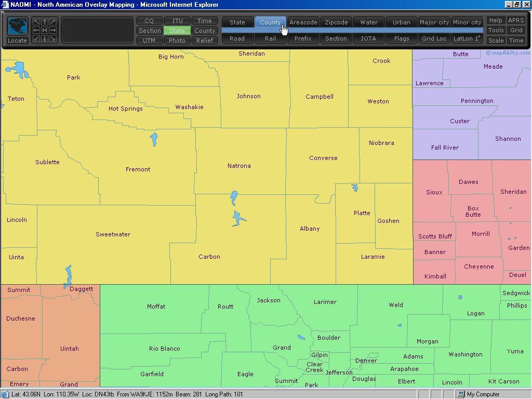Viewport: 532px width, 399px height.
Task: Click the Campbell county label
Action: [x=320, y=97]
